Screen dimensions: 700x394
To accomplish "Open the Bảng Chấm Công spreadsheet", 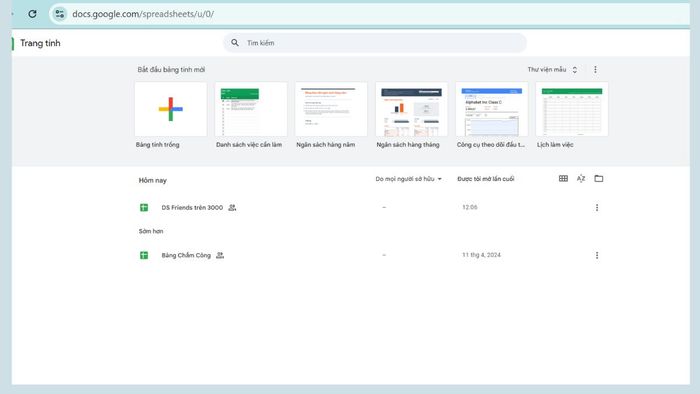I will click(x=186, y=255).
